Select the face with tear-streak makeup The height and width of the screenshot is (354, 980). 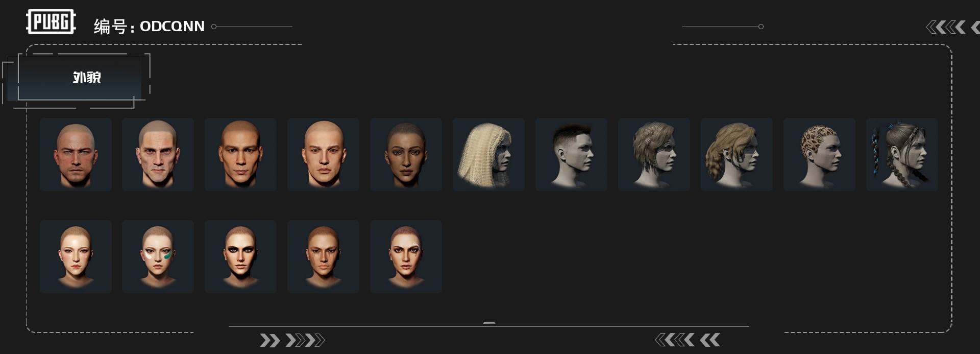[x=406, y=256]
